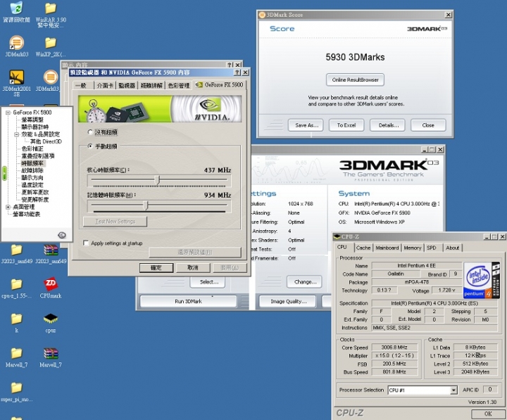Open CPU-Z Cache tab
The width and height of the screenshot is (507, 420).
pyautogui.click(x=363, y=248)
